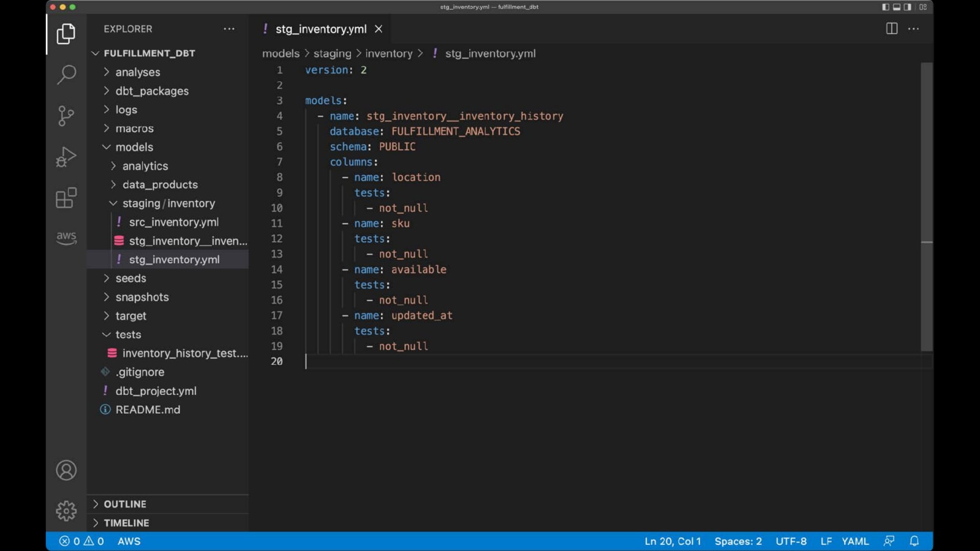Open the Accounts menu icon
The image size is (980, 551).
(66, 470)
